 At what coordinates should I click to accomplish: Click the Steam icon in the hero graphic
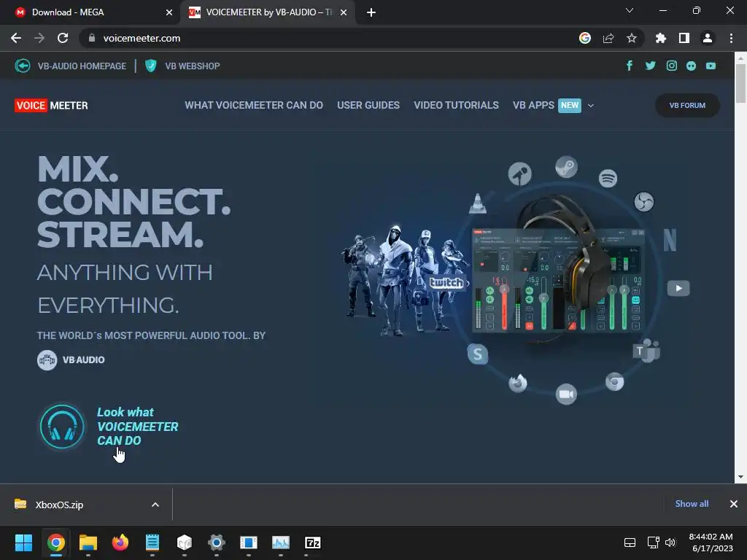point(566,167)
